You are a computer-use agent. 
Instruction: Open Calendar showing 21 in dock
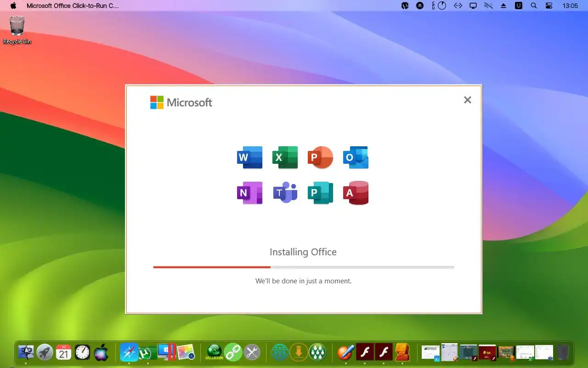[64, 352]
